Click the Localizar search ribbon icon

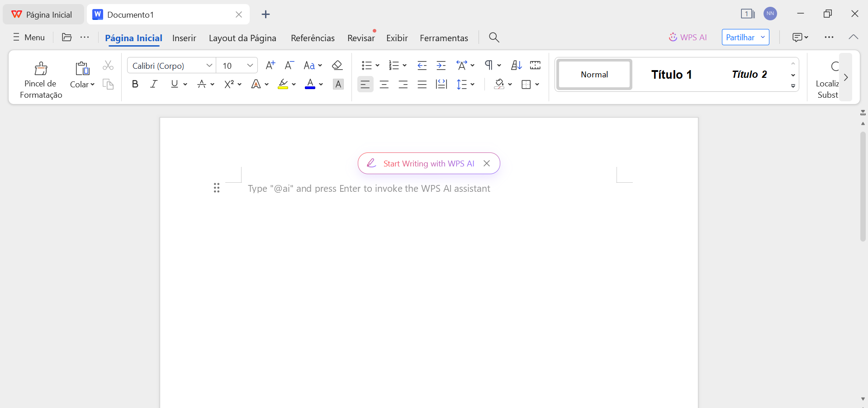coord(834,67)
